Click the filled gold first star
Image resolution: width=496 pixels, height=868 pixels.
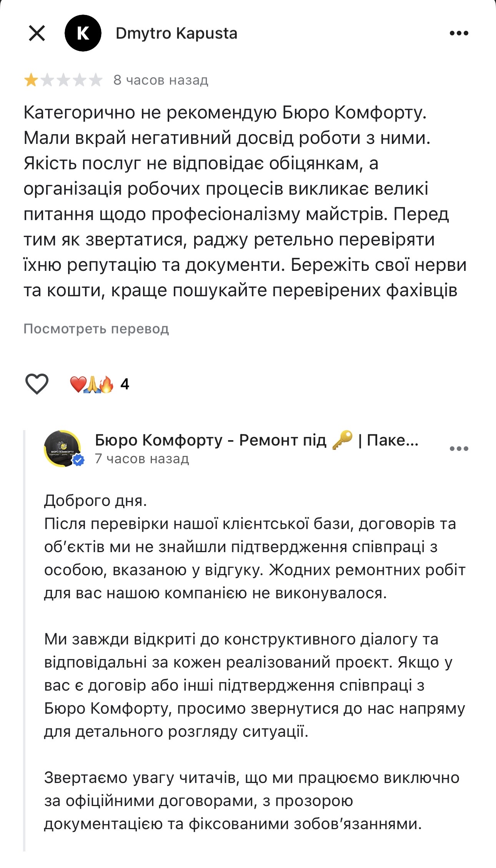[31, 80]
